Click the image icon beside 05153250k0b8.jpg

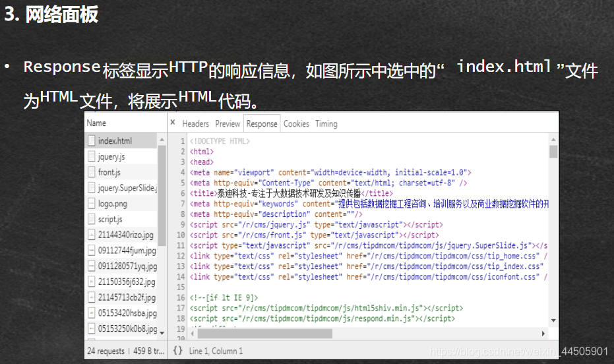coord(91,328)
